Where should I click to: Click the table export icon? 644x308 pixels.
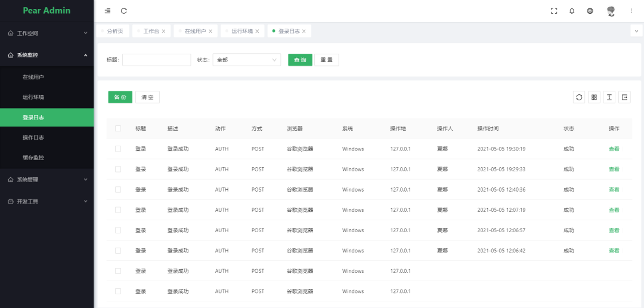(x=624, y=97)
